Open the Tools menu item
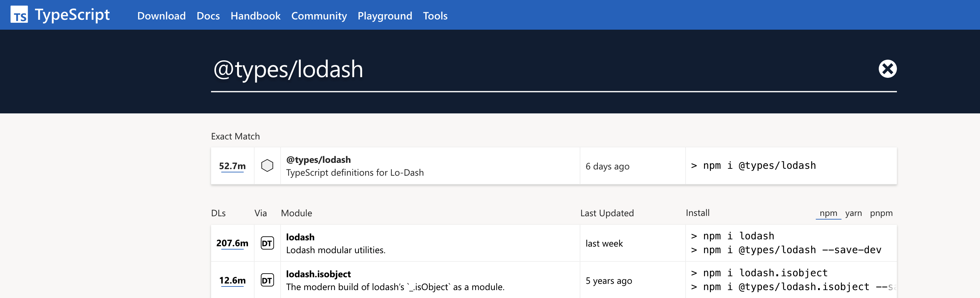 435,15
